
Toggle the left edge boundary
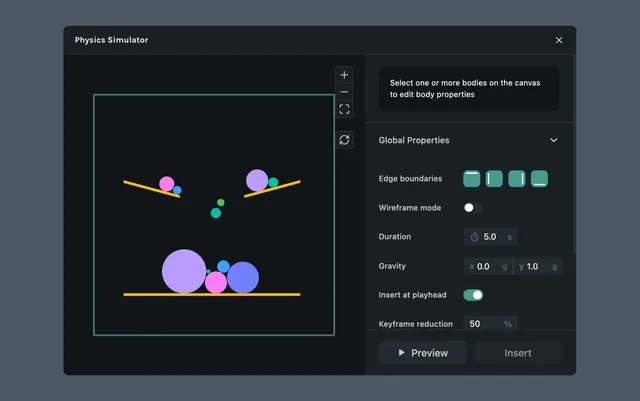[494, 179]
